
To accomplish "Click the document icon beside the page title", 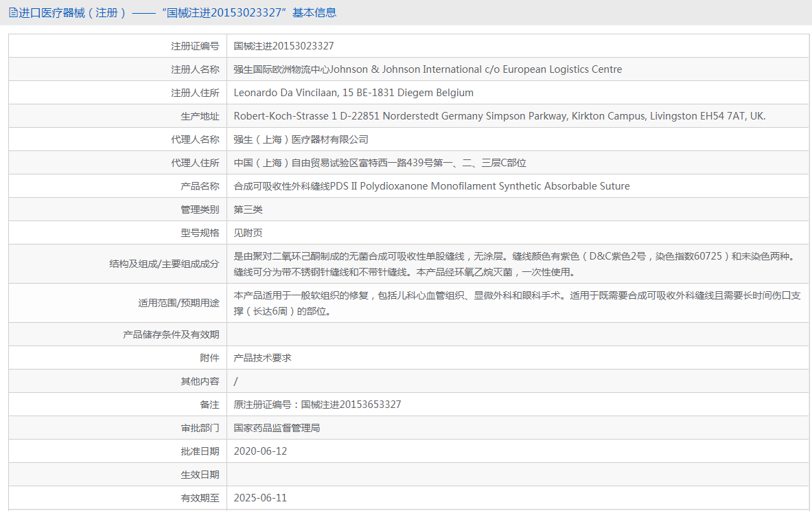I will click(13, 13).
